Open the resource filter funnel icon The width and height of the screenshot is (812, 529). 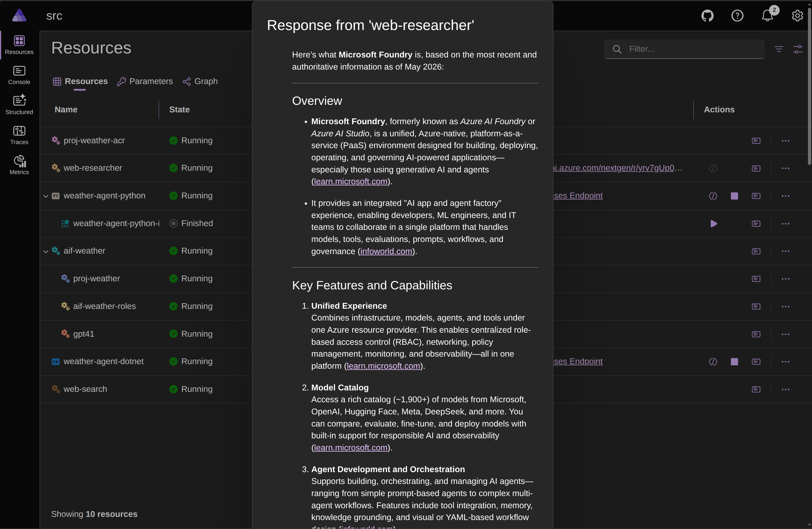(778, 49)
